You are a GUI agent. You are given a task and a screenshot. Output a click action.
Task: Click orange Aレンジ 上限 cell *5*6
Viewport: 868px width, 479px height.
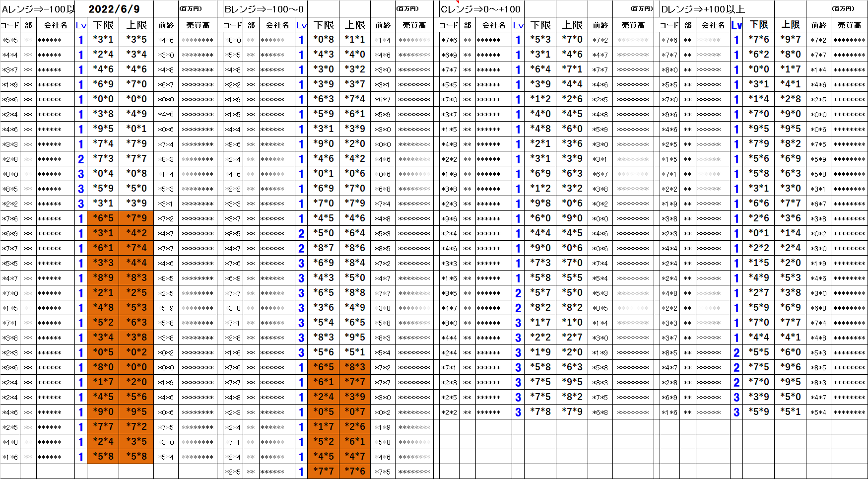click(x=136, y=397)
